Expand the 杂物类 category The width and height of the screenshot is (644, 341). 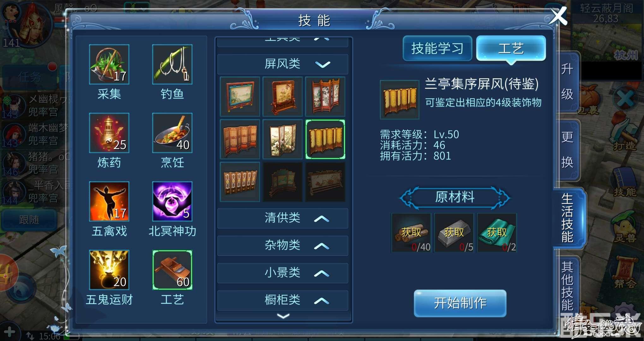point(283,245)
